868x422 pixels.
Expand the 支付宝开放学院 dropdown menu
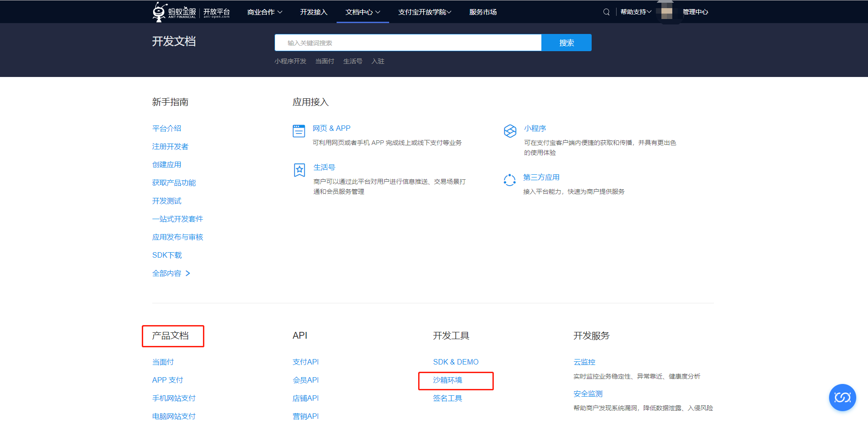click(424, 12)
